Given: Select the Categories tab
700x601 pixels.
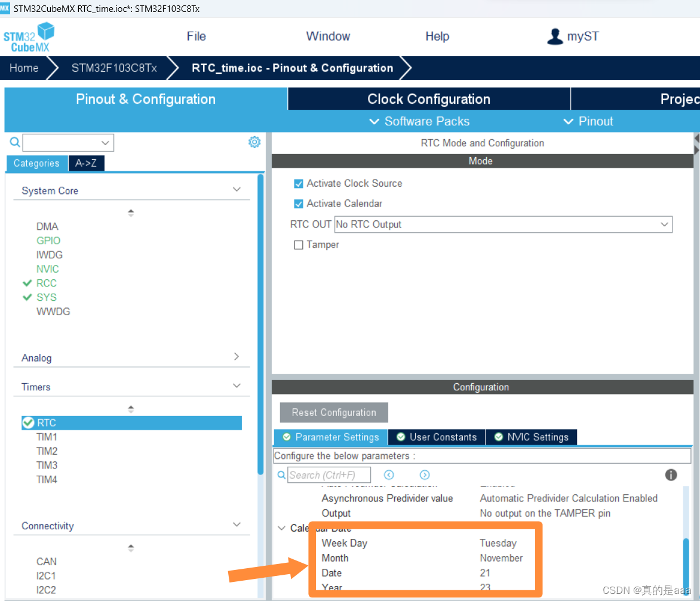Looking at the screenshot, I should pyautogui.click(x=36, y=164).
